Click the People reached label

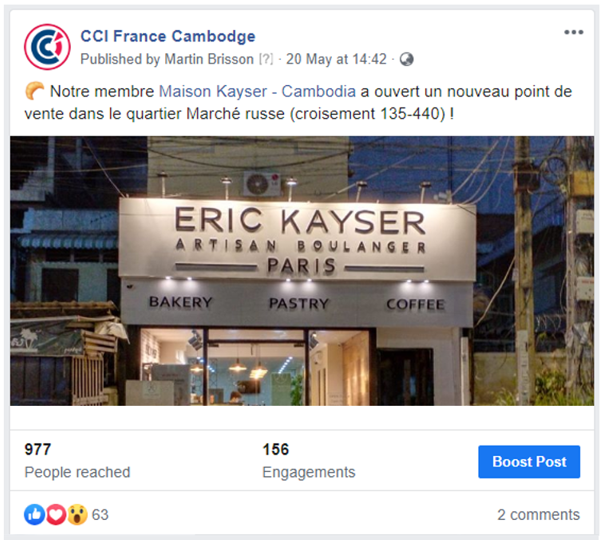tap(77, 472)
